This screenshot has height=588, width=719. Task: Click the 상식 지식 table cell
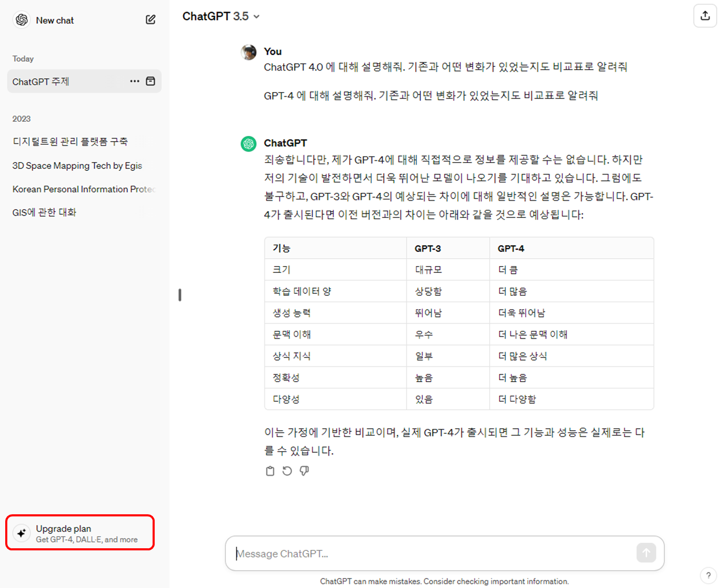click(x=335, y=356)
